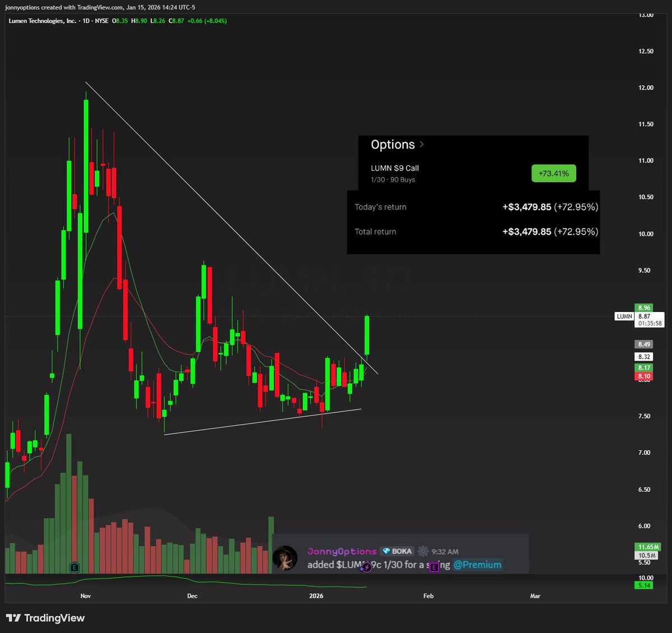This screenshot has height=633, width=672.
Task: Click the Lumen Technologies, Inc. symbol title
Action: (43, 21)
